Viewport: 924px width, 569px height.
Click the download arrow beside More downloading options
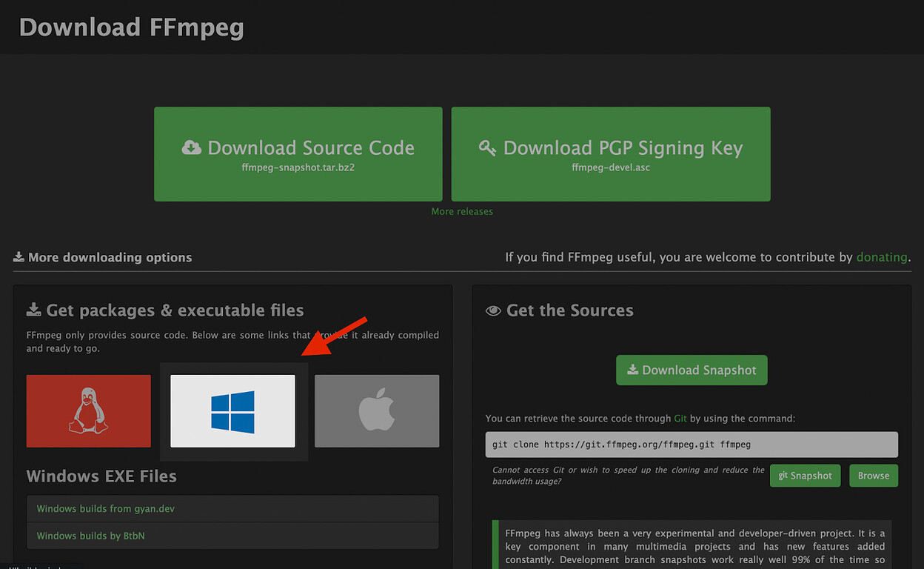click(18, 256)
